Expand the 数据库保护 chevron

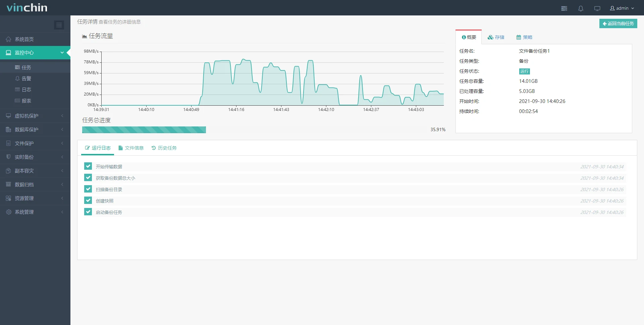(x=62, y=129)
